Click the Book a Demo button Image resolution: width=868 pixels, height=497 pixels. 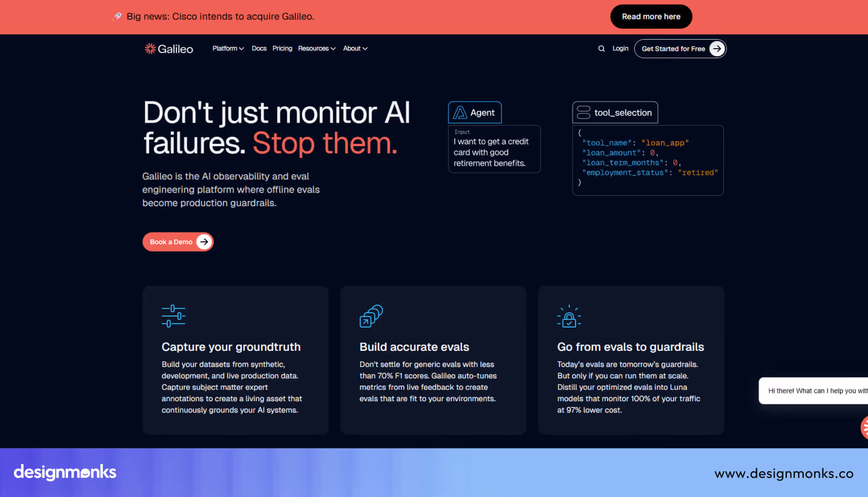(x=178, y=242)
